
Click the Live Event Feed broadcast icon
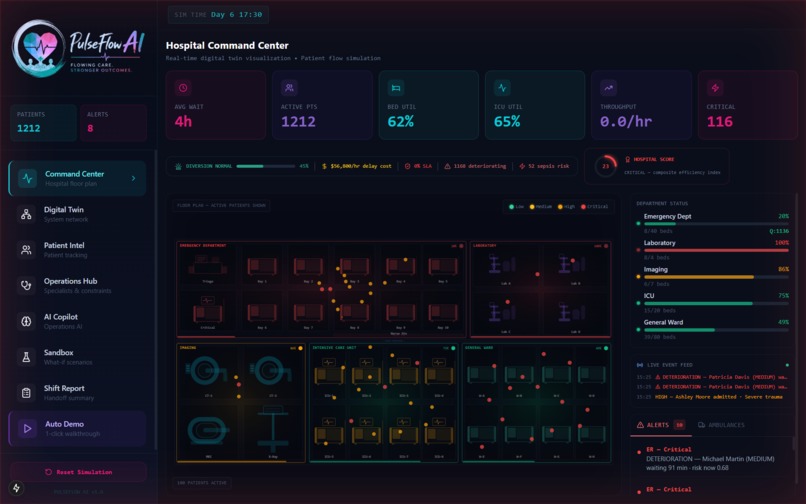click(x=640, y=365)
